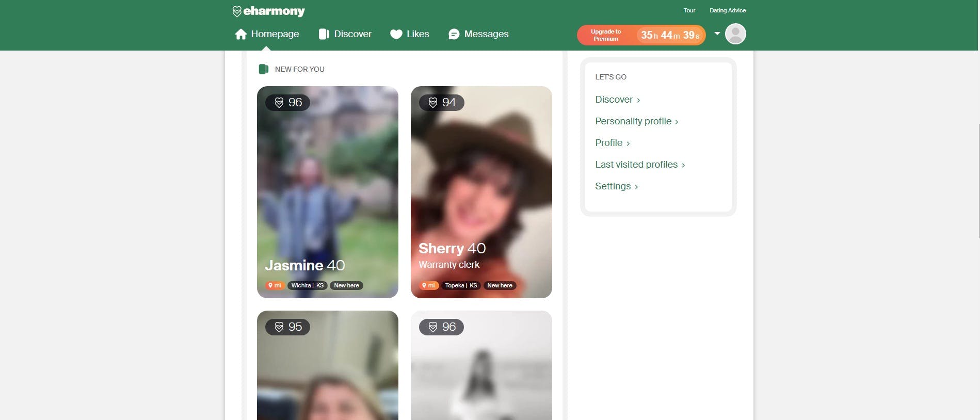Open Jasmine's profile card
The height and width of the screenshot is (420, 980).
click(x=327, y=192)
